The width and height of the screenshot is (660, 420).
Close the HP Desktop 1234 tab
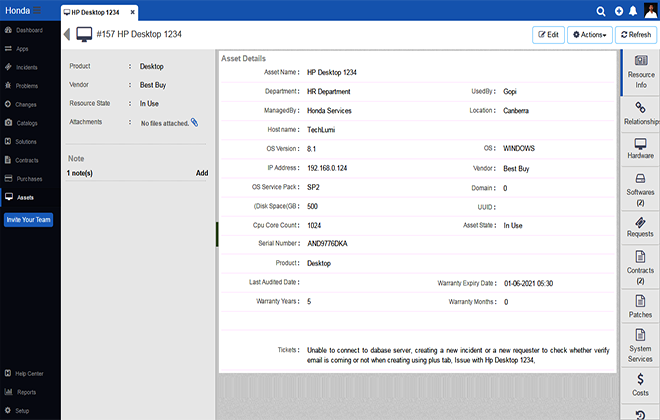point(133,12)
